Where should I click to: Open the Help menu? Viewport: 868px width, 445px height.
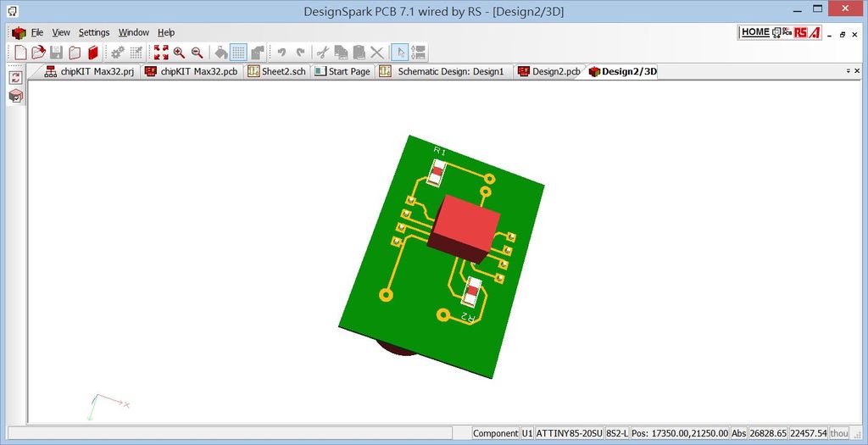[x=166, y=33]
